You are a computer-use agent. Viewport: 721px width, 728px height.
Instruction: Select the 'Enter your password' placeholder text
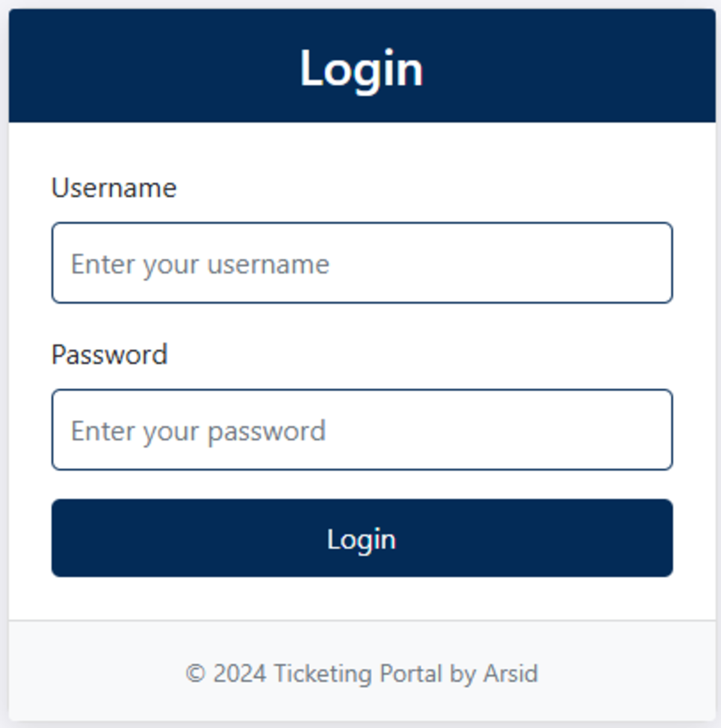click(x=198, y=432)
